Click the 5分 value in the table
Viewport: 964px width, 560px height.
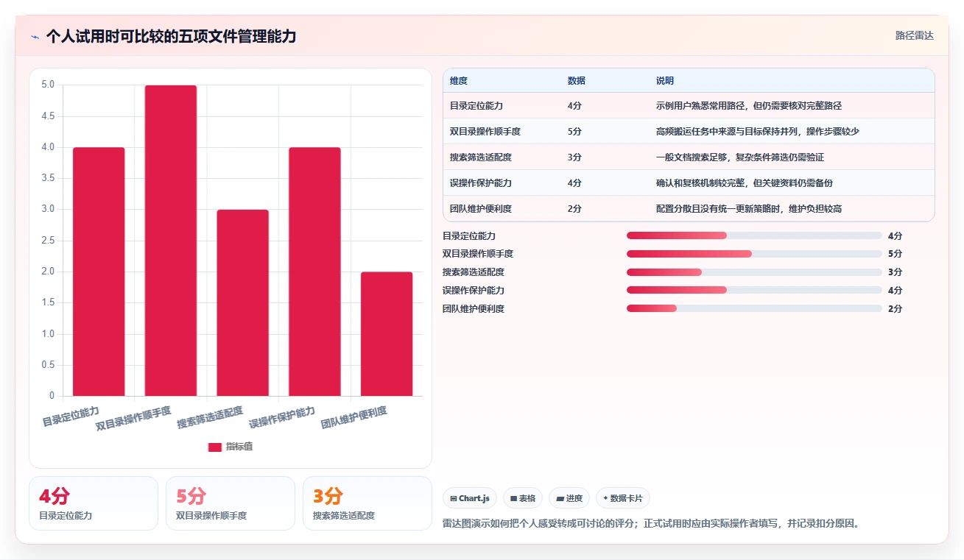click(574, 131)
